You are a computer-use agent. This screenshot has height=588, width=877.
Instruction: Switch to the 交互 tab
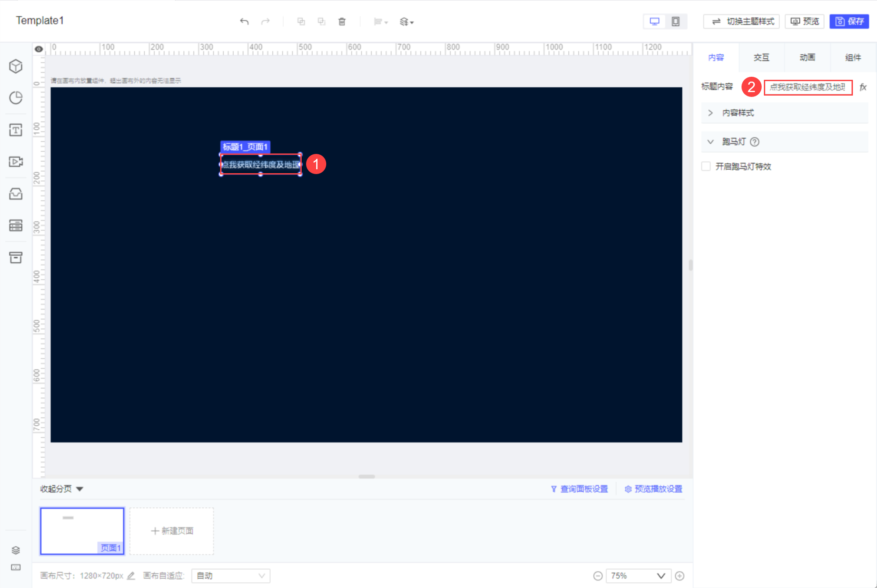761,57
